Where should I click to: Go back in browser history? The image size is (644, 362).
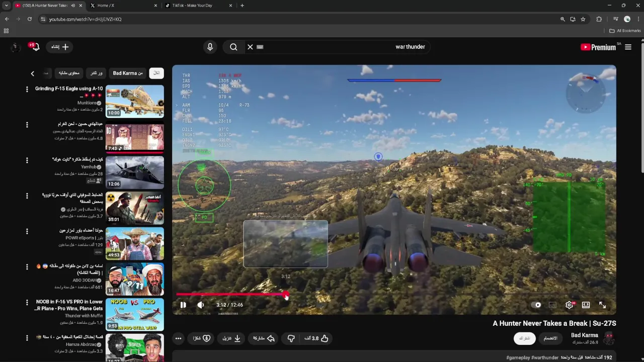7,19
